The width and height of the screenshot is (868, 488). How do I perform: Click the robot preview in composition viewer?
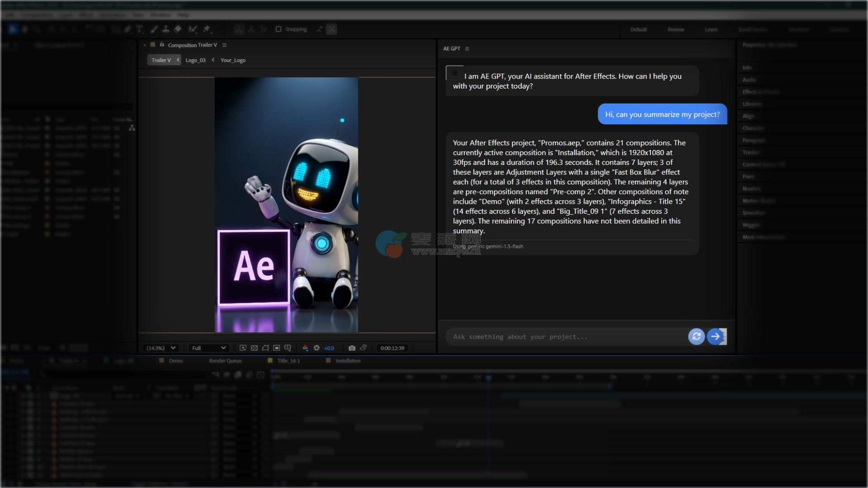tap(286, 205)
